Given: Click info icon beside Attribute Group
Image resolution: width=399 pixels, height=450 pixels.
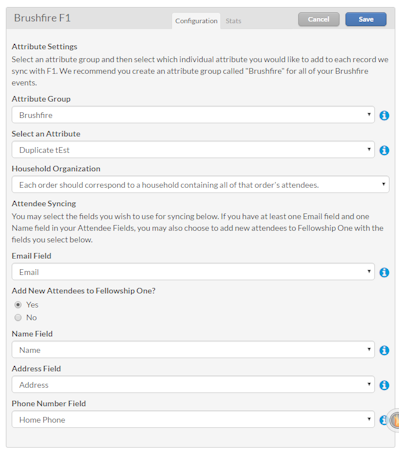Looking at the screenshot, I should point(384,115).
